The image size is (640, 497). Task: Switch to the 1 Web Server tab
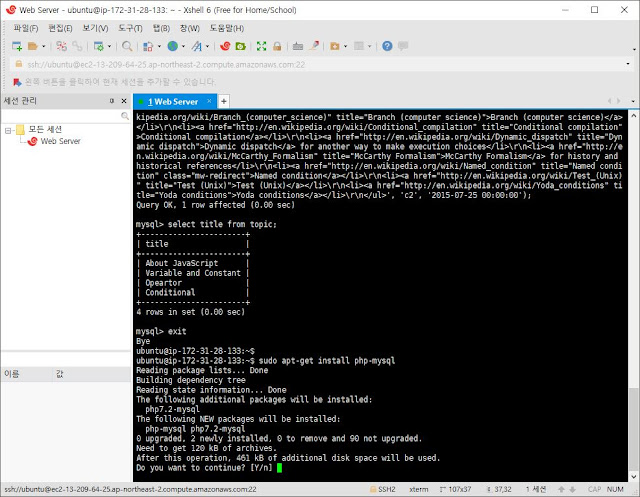173,102
